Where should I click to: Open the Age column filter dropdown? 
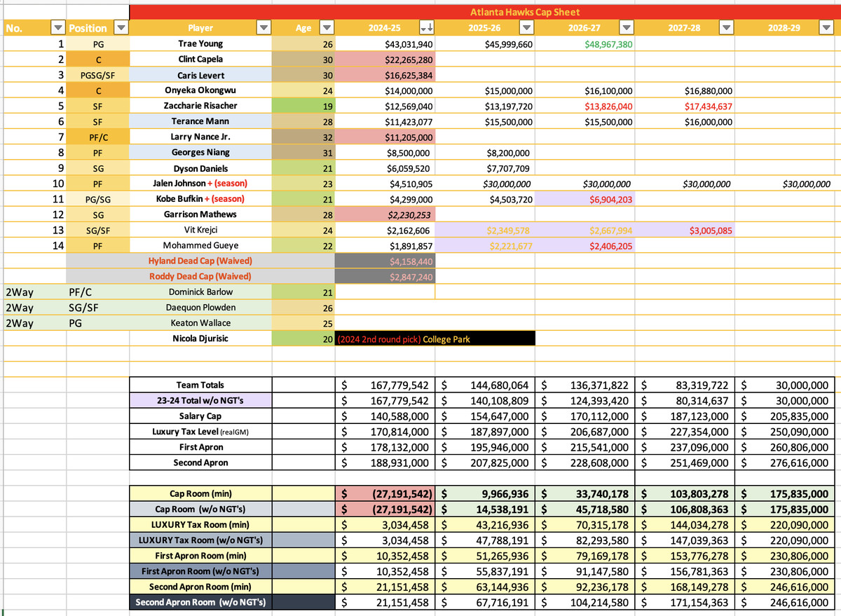coord(327,28)
